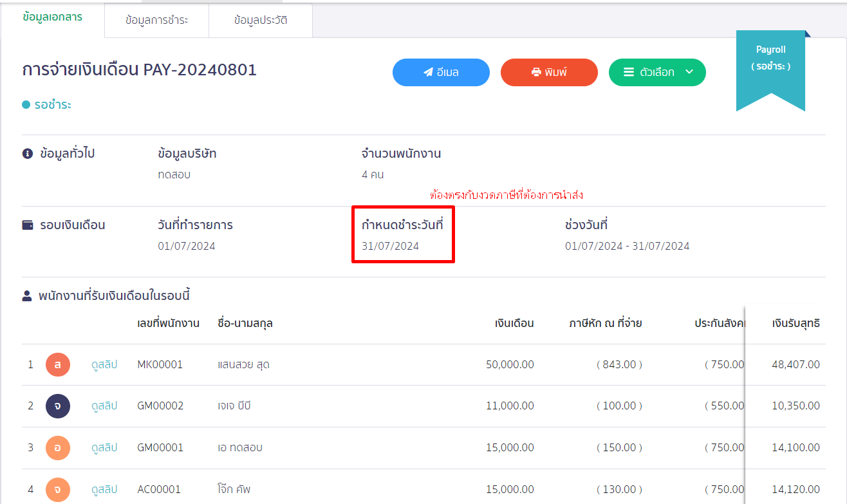
Task: Click the printer icon on พิมพ์
Action: [536, 72]
